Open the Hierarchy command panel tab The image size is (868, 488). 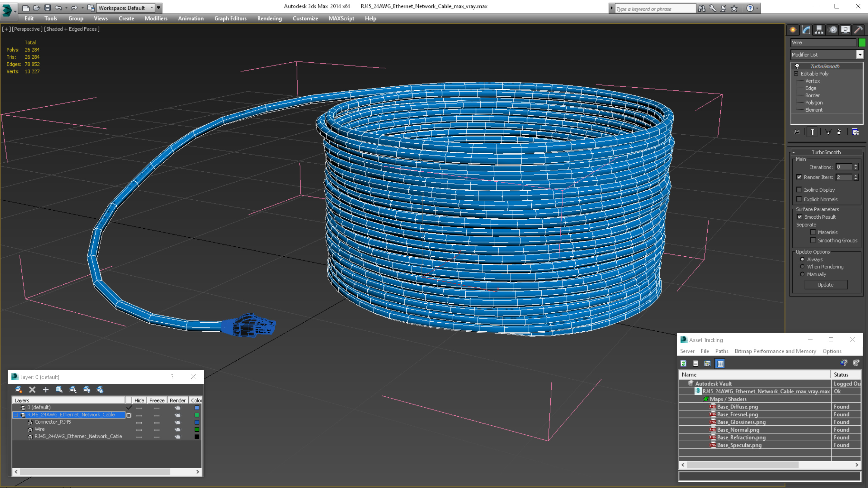(x=819, y=30)
